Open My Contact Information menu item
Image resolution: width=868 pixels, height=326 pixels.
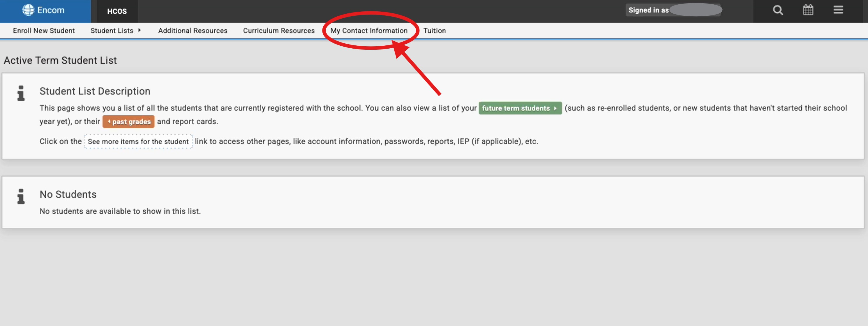(x=369, y=31)
